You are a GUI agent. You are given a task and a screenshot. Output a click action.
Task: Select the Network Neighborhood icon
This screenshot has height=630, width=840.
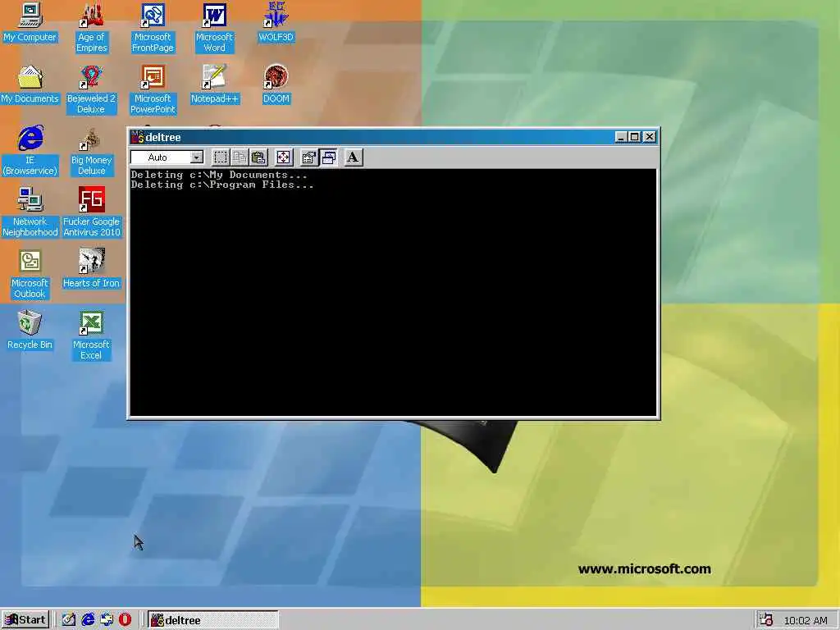pyautogui.click(x=30, y=212)
